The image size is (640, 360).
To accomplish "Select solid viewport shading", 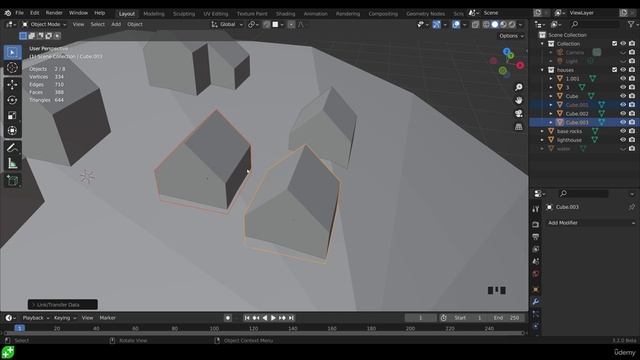I will (495, 24).
